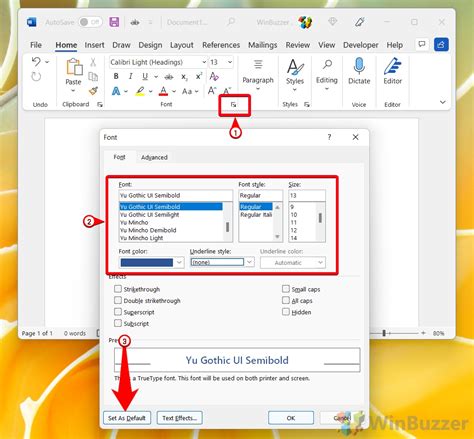Open the Editor pen icon
This screenshot has height=439, width=474.
coord(392,66)
